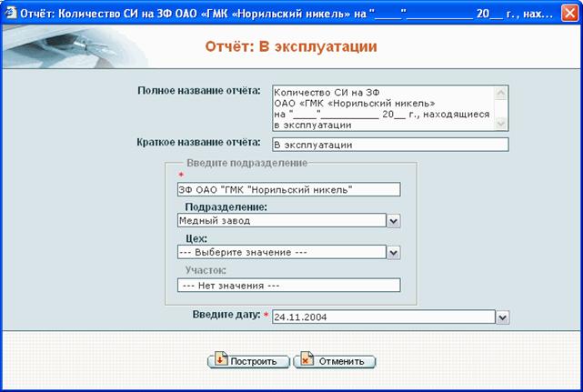The height and width of the screenshot is (392, 583).
Task: Click the Краткое название отчёта: label
Action: (198, 143)
